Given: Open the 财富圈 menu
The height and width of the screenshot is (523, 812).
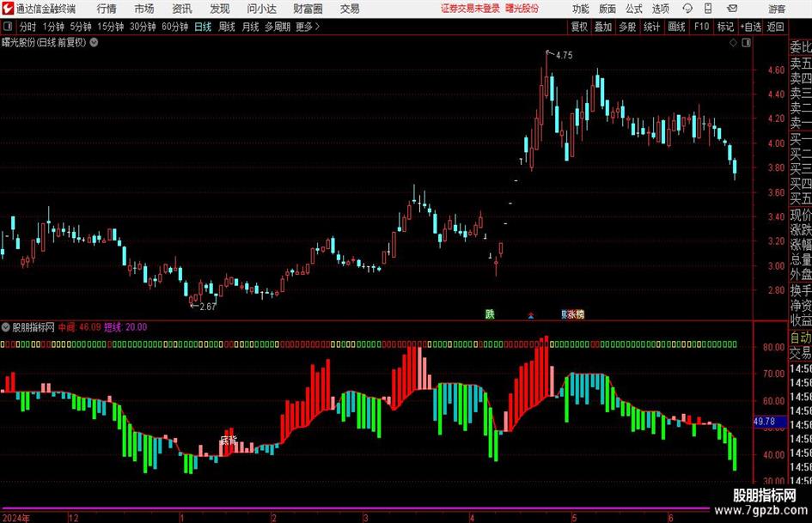Looking at the screenshot, I should coord(308,9).
